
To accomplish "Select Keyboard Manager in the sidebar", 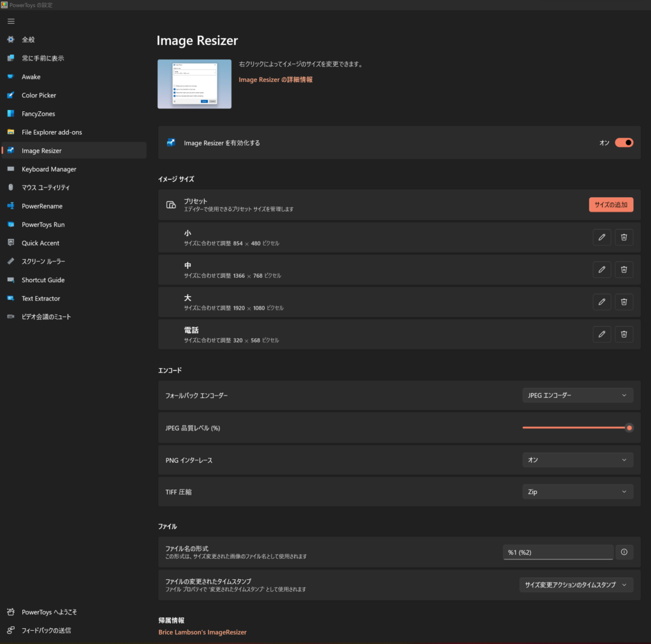I will click(x=74, y=169).
